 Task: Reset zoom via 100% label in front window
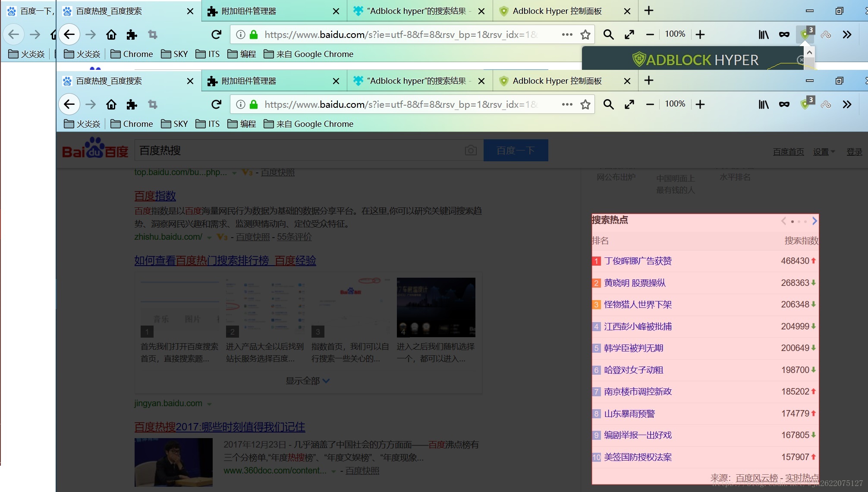pyautogui.click(x=675, y=104)
